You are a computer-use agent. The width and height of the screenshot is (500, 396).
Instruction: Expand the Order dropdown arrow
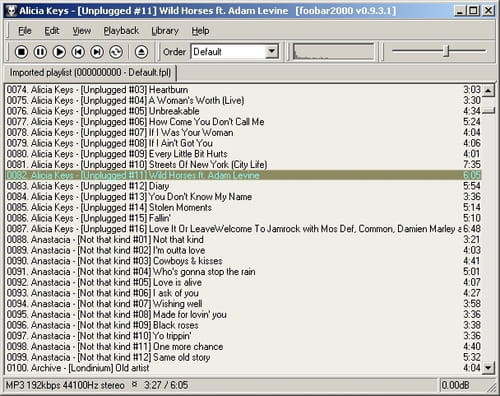[272, 52]
